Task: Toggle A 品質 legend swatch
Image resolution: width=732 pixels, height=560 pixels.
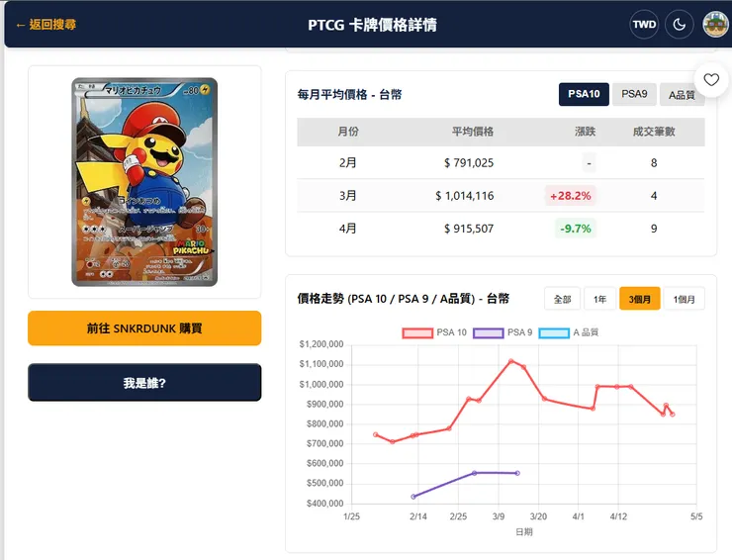Action: [554, 333]
